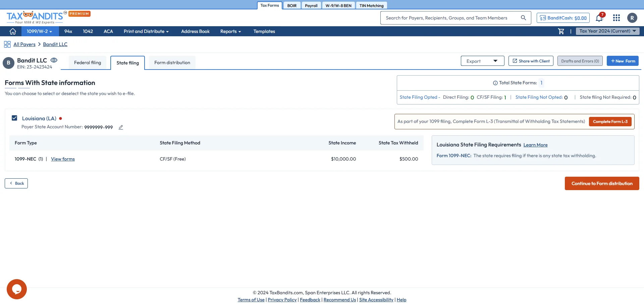Open the 1042 menu item
644x306 pixels.
coord(88,31)
